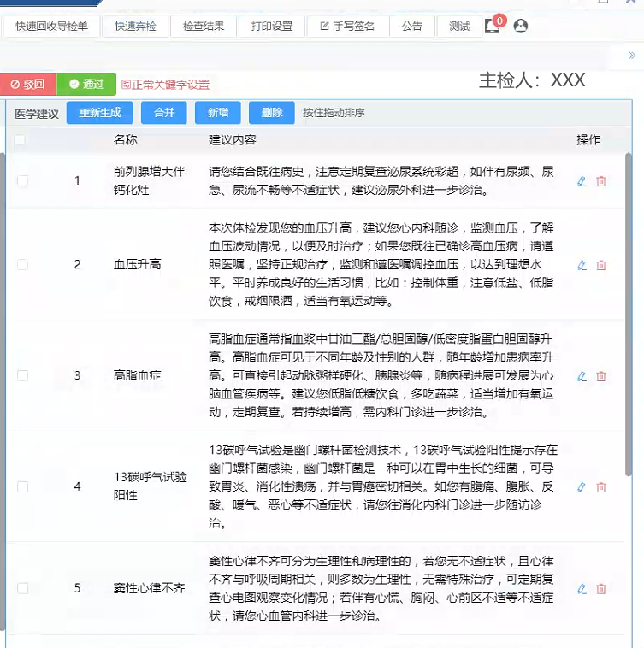Image resolution: width=644 pixels, height=648 pixels.
Task: Click the 医学建议 section label
Action: [37, 114]
